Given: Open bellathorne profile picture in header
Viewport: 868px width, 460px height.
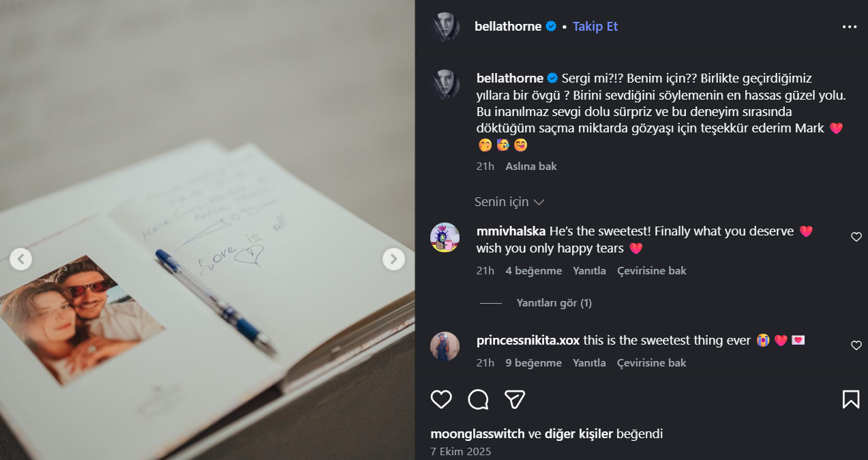Looking at the screenshot, I should [x=445, y=27].
